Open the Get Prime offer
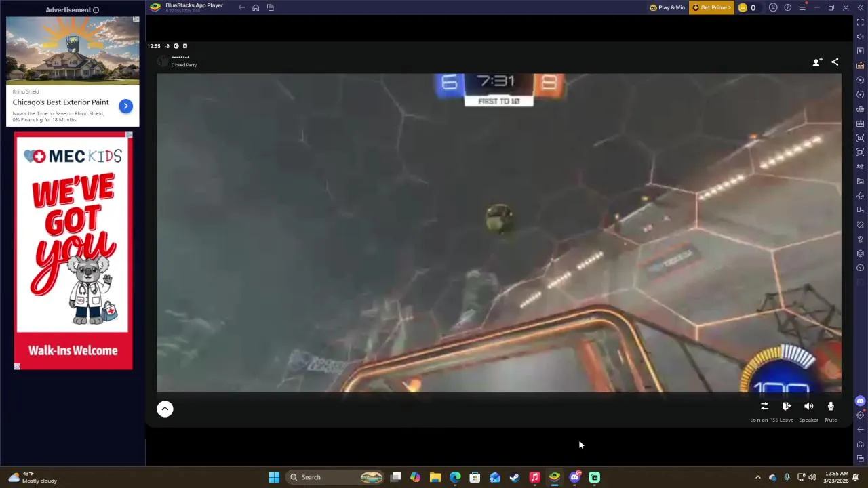Image resolution: width=868 pixels, height=488 pixels. click(x=711, y=7)
